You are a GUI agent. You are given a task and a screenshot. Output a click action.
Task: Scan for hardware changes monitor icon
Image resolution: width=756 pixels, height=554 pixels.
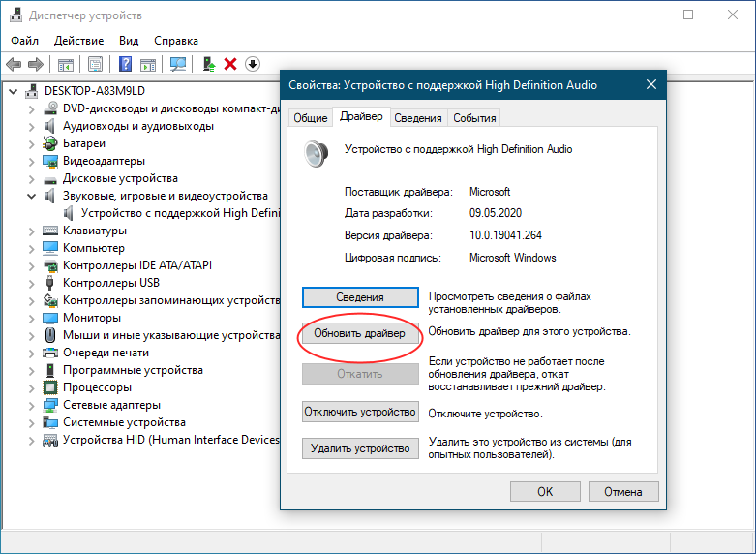coord(178,64)
